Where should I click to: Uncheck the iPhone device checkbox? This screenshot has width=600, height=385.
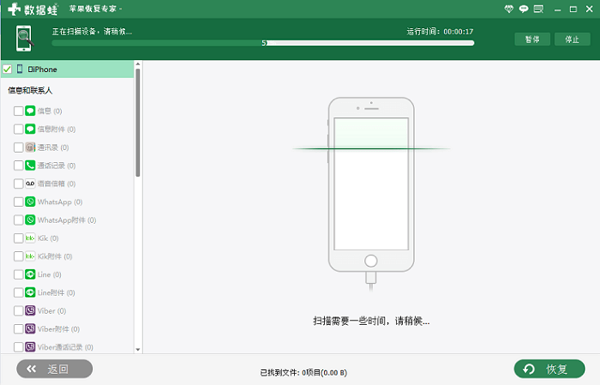[x=7, y=69]
